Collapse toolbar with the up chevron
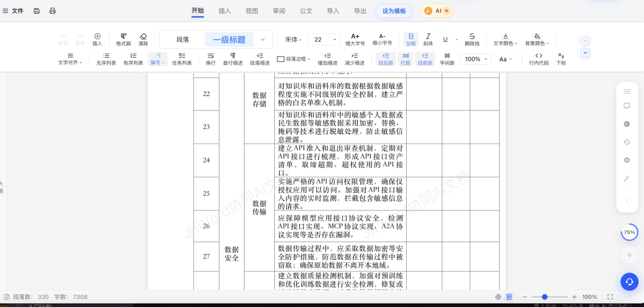 (586, 41)
